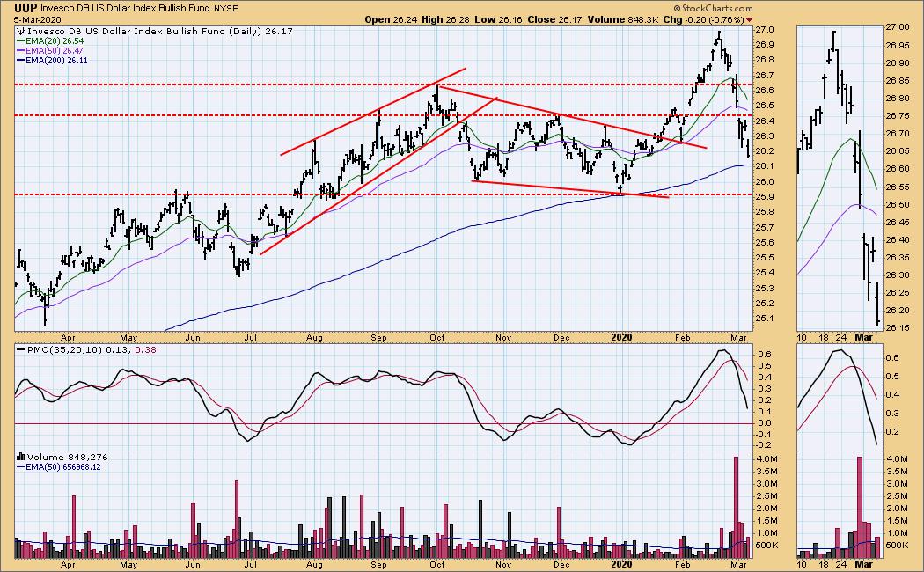Click the -0.1 PMO axis label
Screen dimensions: 924x572
(765, 435)
